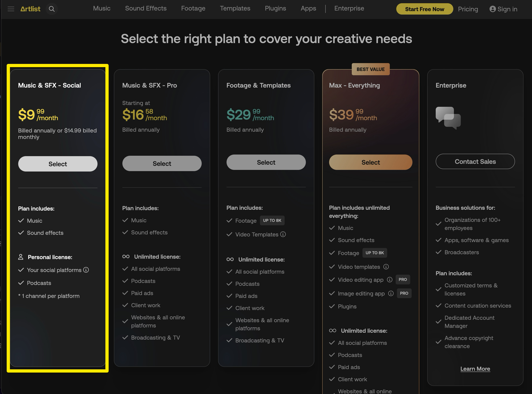Click info icon beside Video Templates in Footage plan
The width and height of the screenshot is (532, 394).
tap(283, 234)
